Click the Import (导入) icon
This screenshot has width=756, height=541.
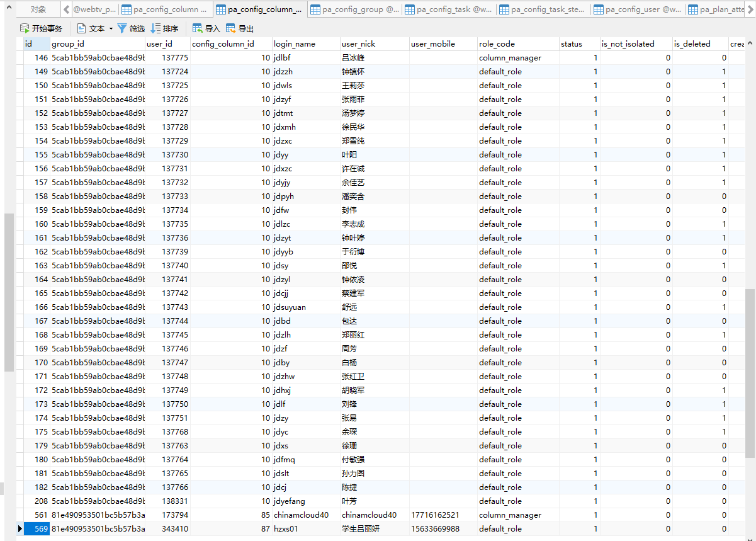[198, 28]
